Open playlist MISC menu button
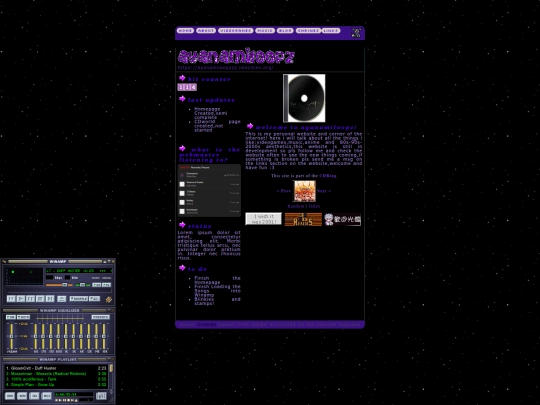540x405 pixels. tap(46, 396)
